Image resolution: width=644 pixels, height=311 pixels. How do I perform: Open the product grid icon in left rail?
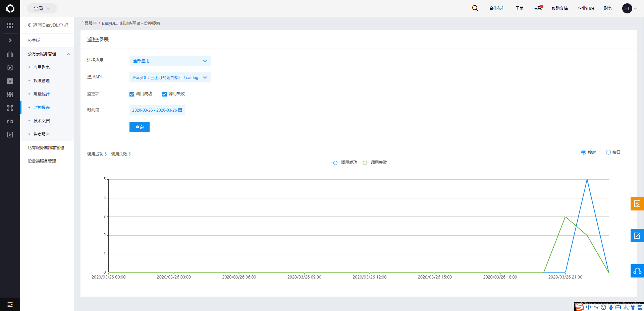point(10,25)
